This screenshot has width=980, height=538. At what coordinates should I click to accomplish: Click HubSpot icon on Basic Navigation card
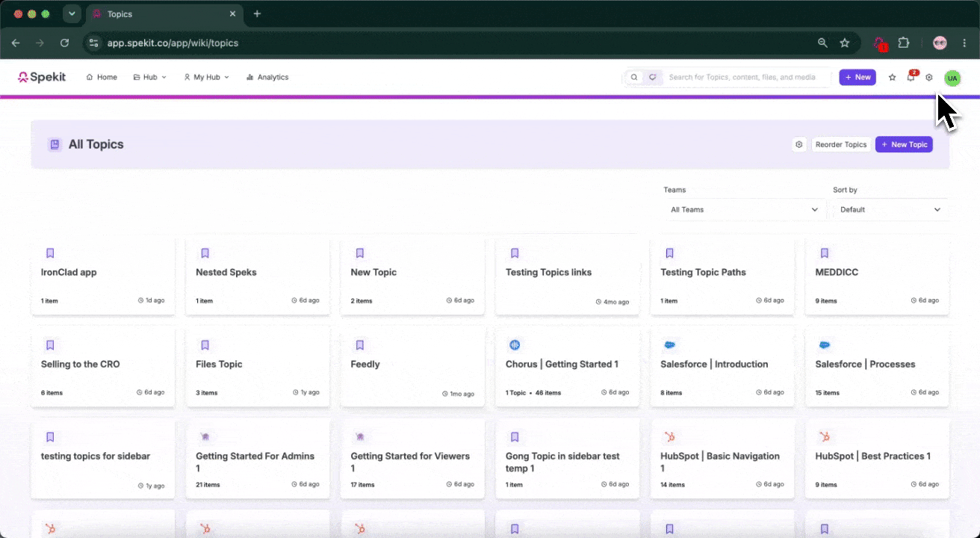669,436
